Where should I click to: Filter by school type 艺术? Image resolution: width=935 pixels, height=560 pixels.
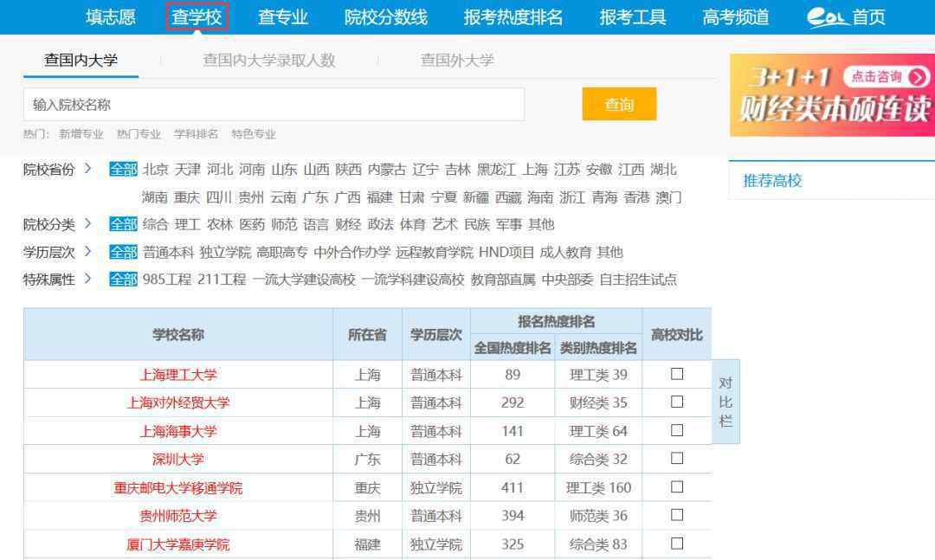point(445,224)
